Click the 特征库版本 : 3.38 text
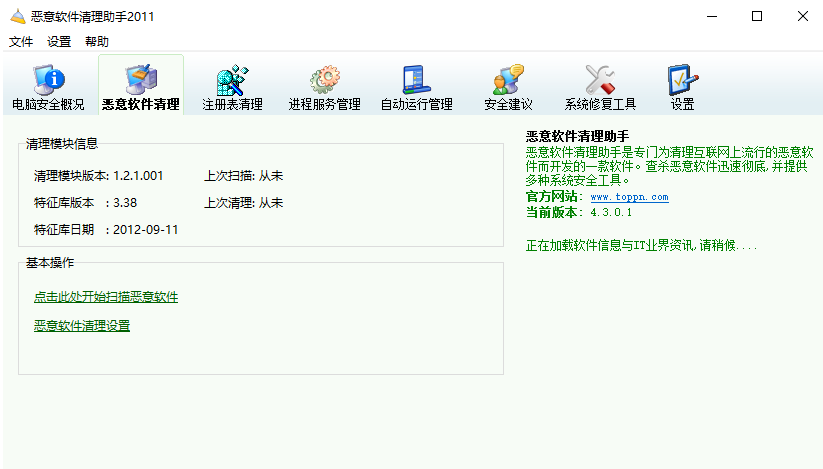 86,203
